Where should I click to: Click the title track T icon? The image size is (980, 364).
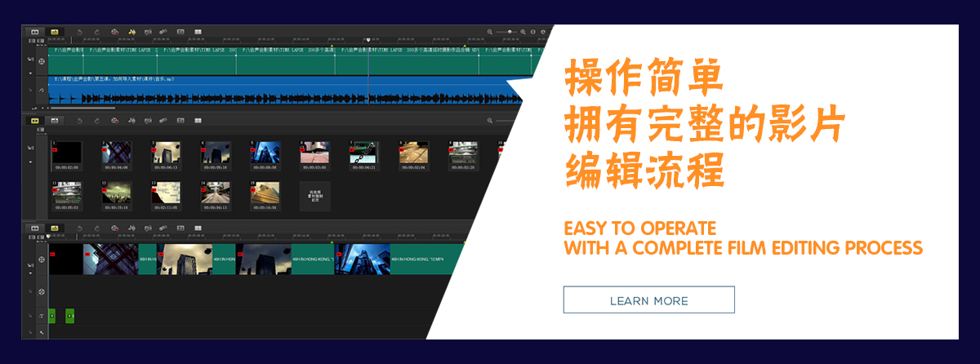(x=42, y=315)
